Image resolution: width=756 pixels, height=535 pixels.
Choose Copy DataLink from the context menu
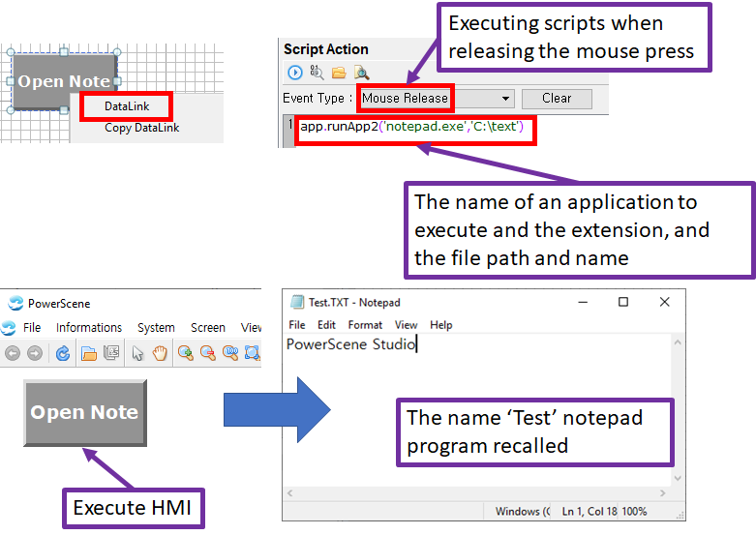pos(141,128)
